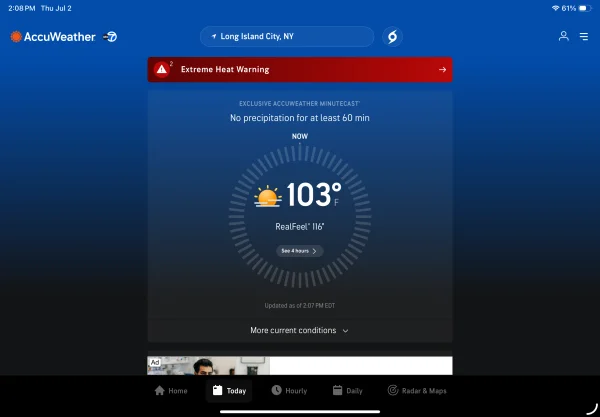Open the Long Island City, NY location field
The image size is (600, 417).
point(287,37)
